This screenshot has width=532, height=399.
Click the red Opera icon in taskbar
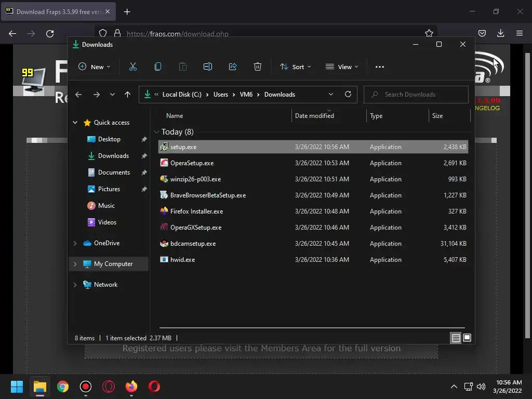(x=154, y=387)
